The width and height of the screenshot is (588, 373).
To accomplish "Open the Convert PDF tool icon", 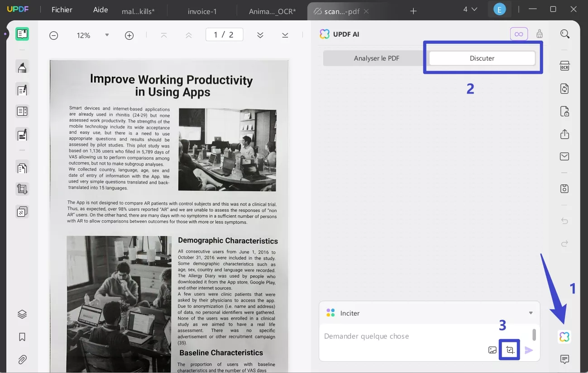I will pos(564,89).
